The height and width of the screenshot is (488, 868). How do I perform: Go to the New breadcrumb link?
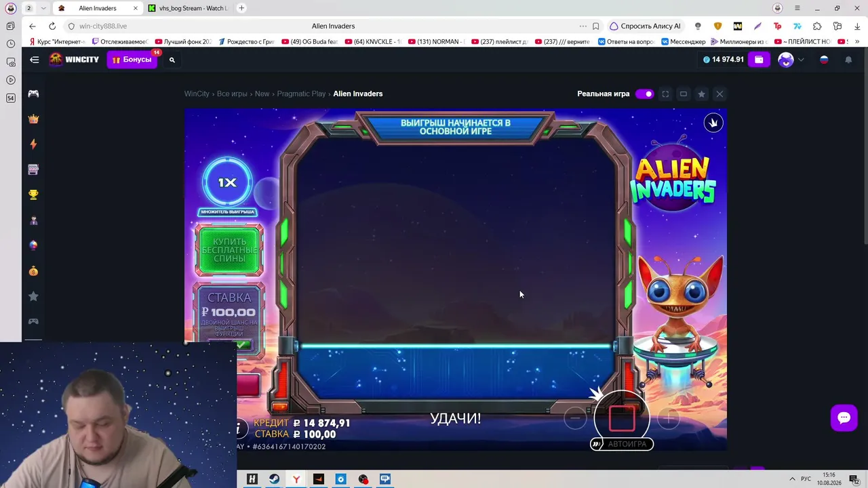pyautogui.click(x=262, y=94)
